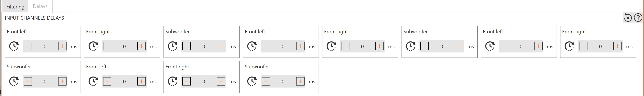Click the first Front left delay clock icon
The image size is (644, 96).
pos(14,46)
